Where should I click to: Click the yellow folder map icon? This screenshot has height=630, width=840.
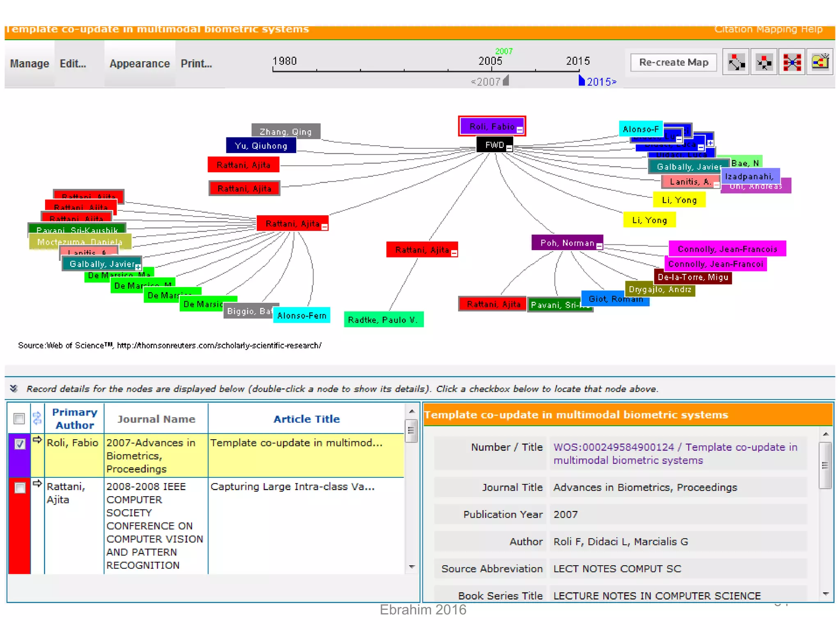(819, 62)
